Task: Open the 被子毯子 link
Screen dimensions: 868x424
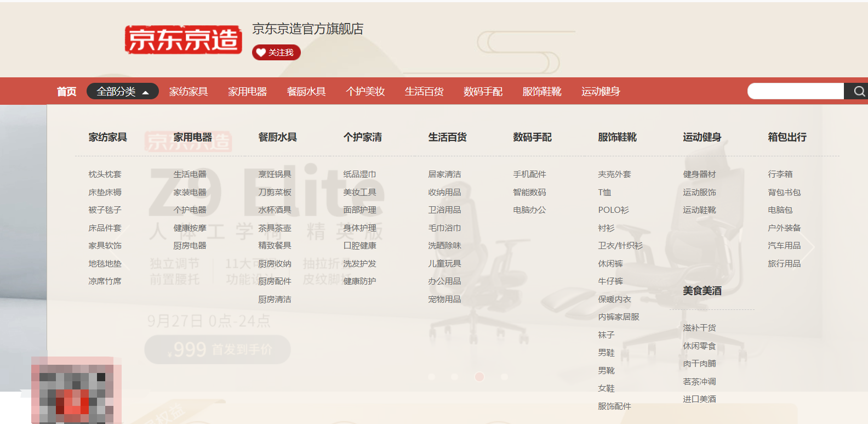Action: point(105,210)
